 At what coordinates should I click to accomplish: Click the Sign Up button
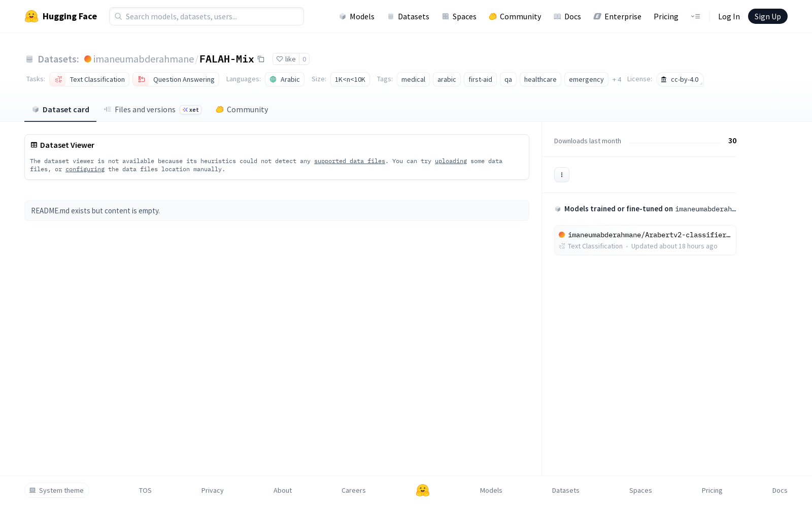pos(767,16)
